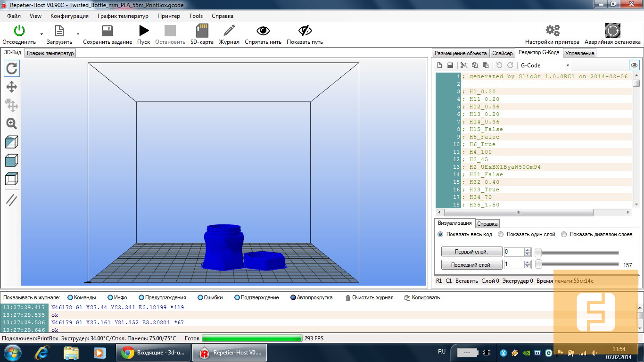Activate the Zoom magnifier tool
The image size is (644, 362).
12,123
